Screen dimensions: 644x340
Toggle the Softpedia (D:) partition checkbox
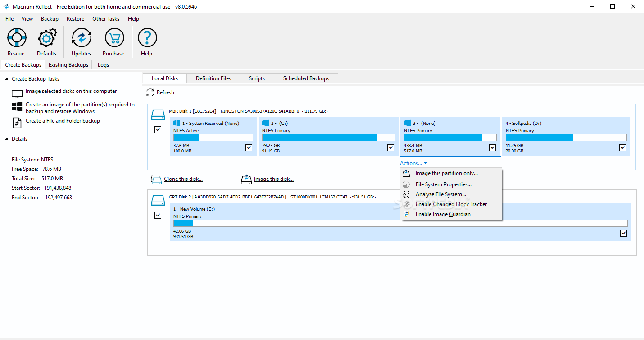coord(622,147)
